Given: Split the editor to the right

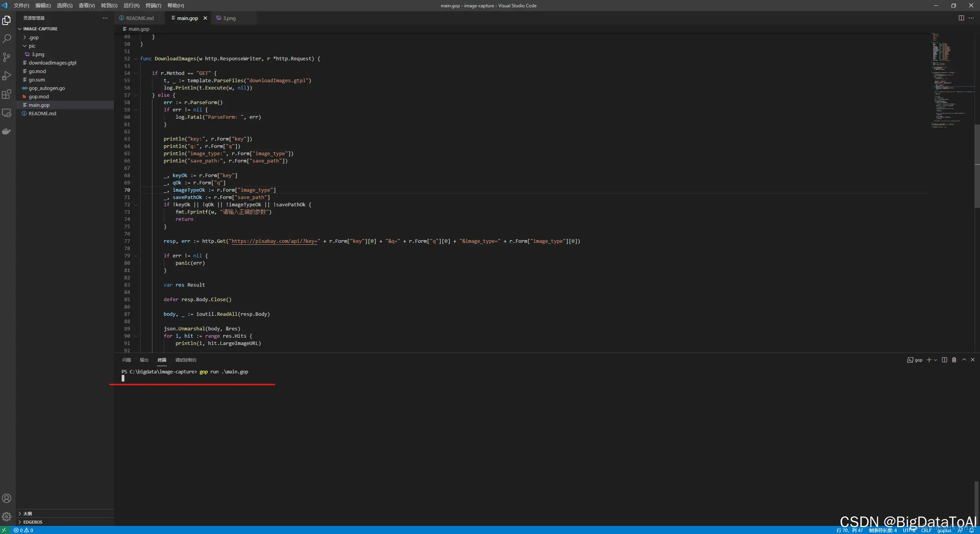Looking at the screenshot, I should pos(961,18).
